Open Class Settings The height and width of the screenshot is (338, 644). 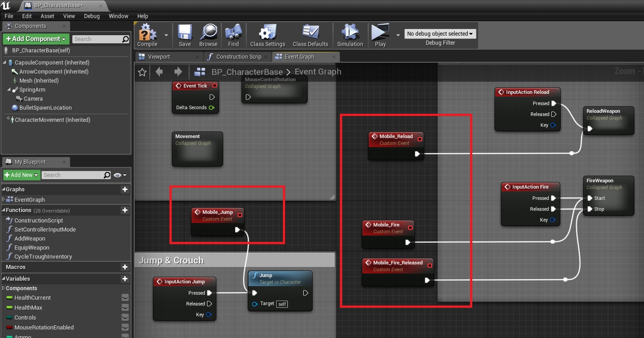pos(268,33)
